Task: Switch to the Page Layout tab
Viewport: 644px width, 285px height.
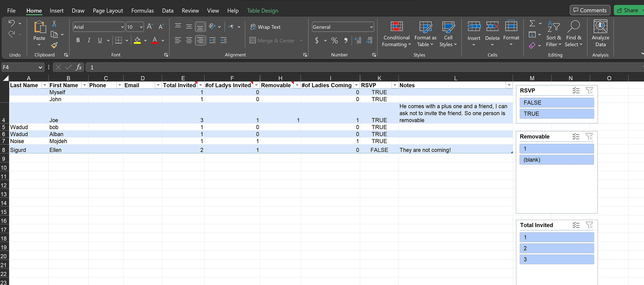Action: [108, 11]
